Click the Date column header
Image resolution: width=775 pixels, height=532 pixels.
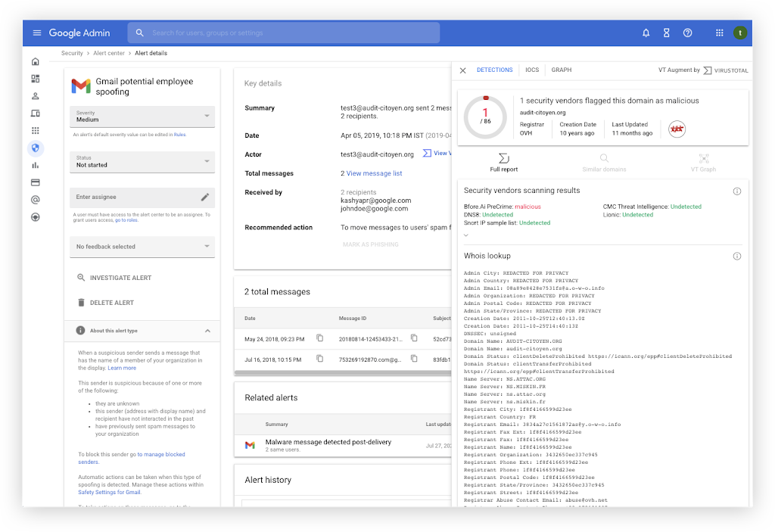250,319
